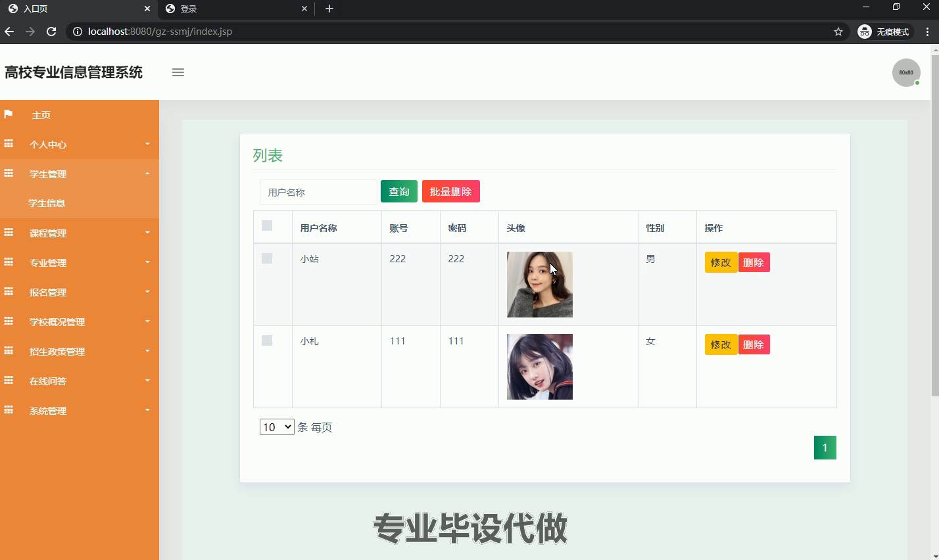The height and width of the screenshot is (560, 939).
Task: Click the site info icon in address bar
Action: coord(77,32)
